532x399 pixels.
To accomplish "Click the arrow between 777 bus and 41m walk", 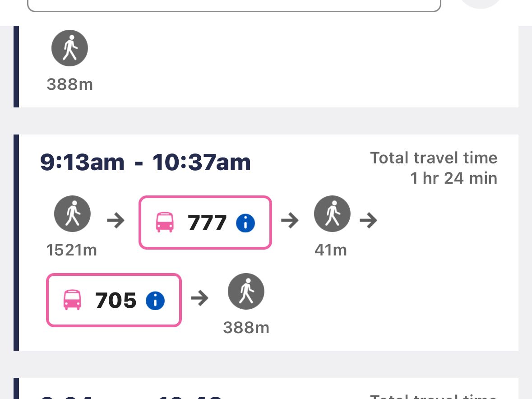I will 290,221.
